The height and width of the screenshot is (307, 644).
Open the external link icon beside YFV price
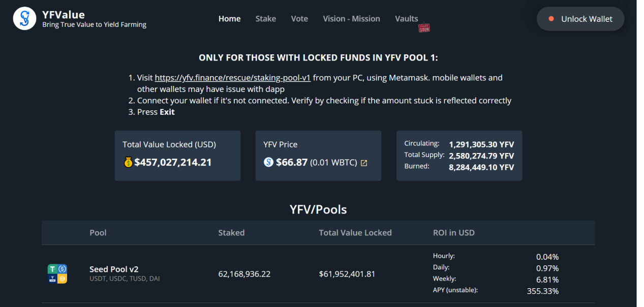pyautogui.click(x=364, y=163)
